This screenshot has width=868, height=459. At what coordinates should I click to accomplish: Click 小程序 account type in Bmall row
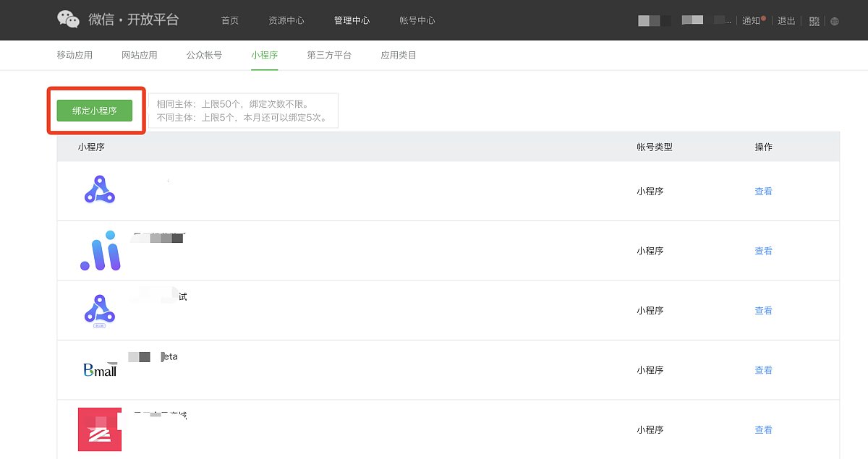pyautogui.click(x=650, y=369)
